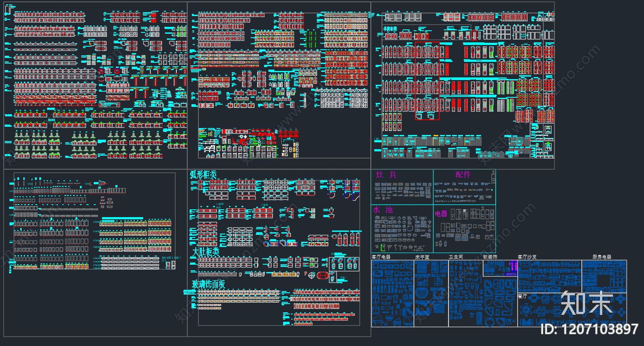Select the green faucet symbol in 水池 panel
Screen dimensions: 644x346
point(382,247)
